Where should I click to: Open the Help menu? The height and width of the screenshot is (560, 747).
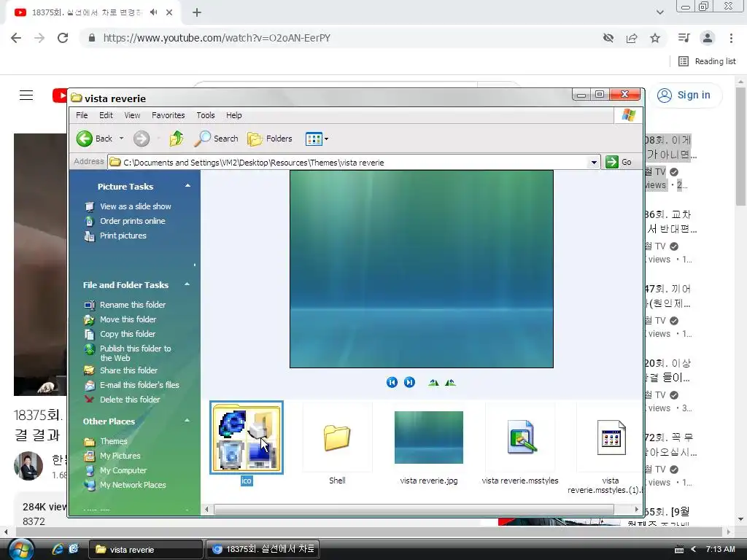pyautogui.click(x=233, y=115)
